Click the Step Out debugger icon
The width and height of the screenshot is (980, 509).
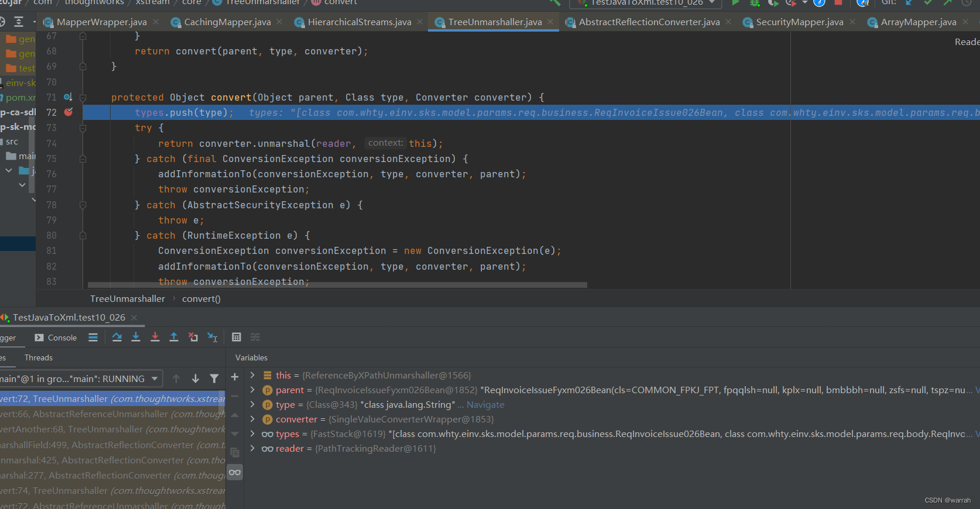(x=174, y=337)
